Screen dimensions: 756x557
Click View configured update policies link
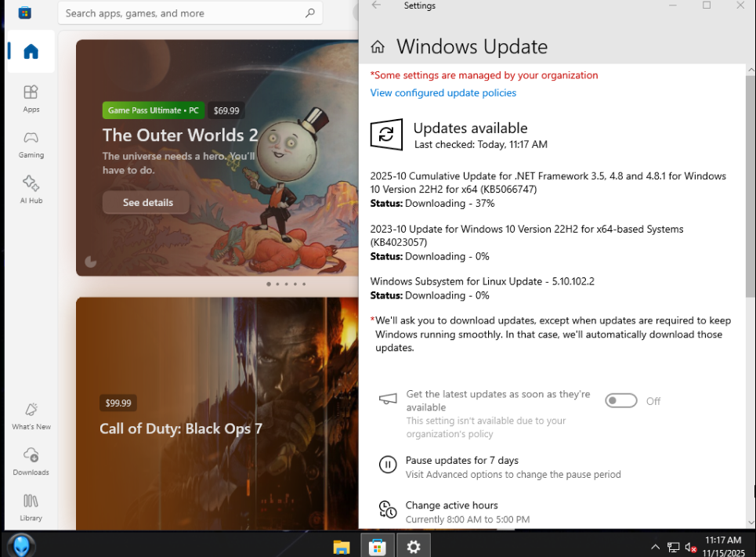pyautogui.click(x=443, y=92)
